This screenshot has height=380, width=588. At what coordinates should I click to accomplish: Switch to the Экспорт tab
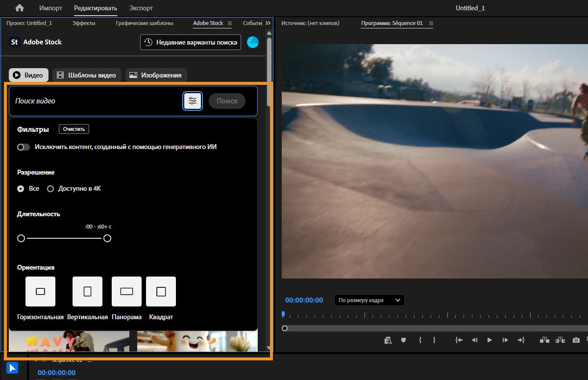pos(141,8)
